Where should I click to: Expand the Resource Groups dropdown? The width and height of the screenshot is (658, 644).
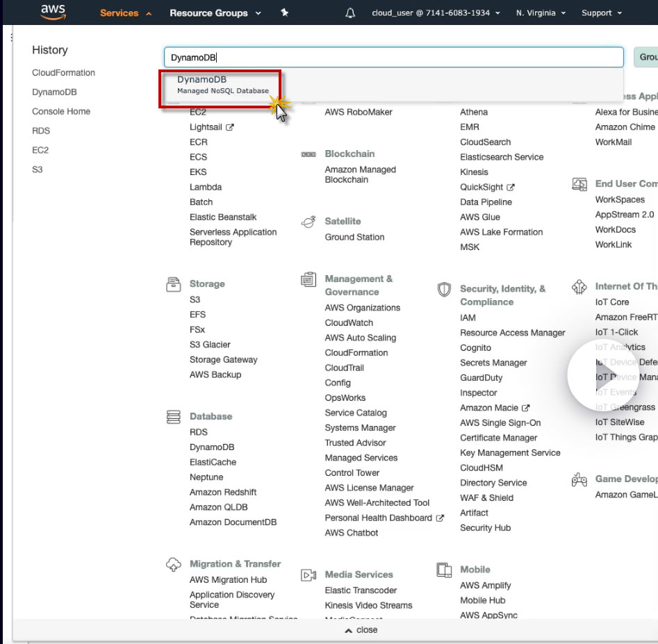[215, 13]
